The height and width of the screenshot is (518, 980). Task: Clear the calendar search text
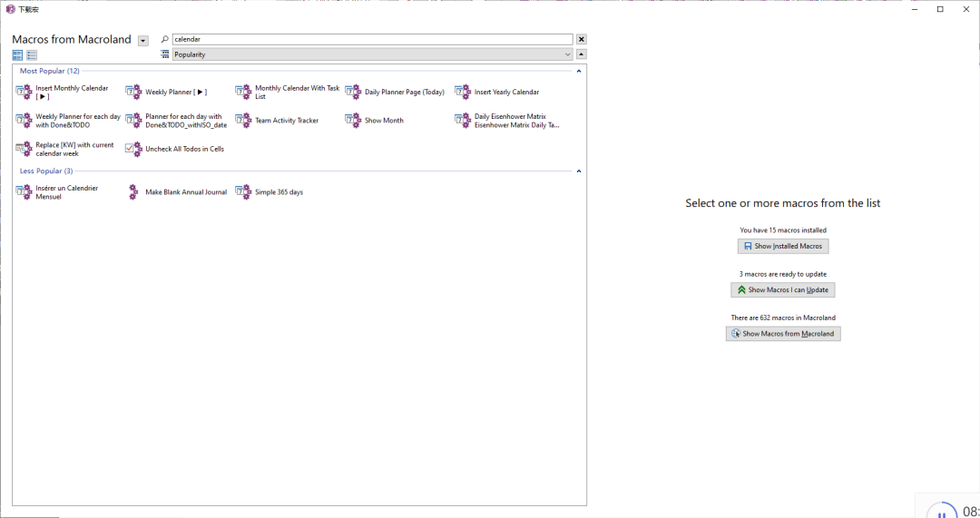(582, 39)
